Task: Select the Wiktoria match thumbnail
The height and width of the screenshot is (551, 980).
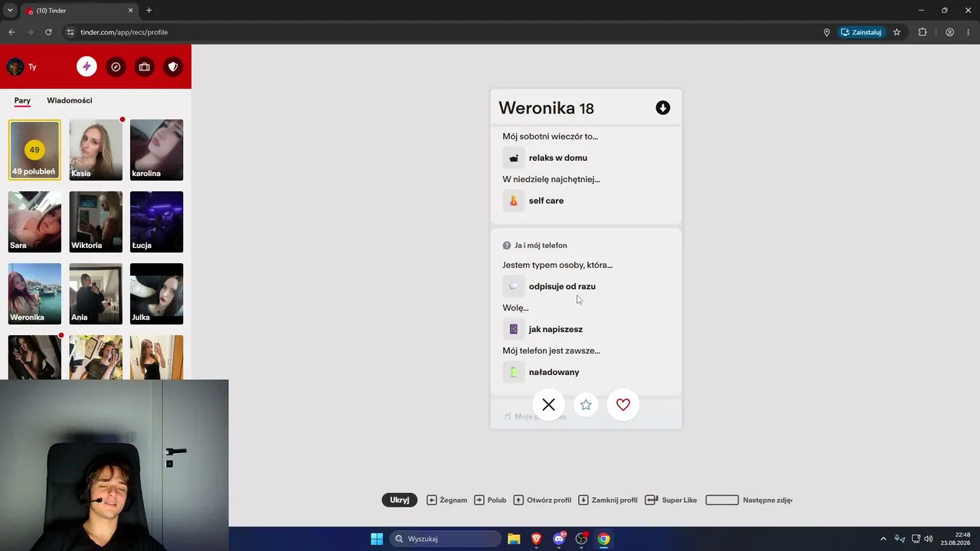Action: tap(96, 222)
